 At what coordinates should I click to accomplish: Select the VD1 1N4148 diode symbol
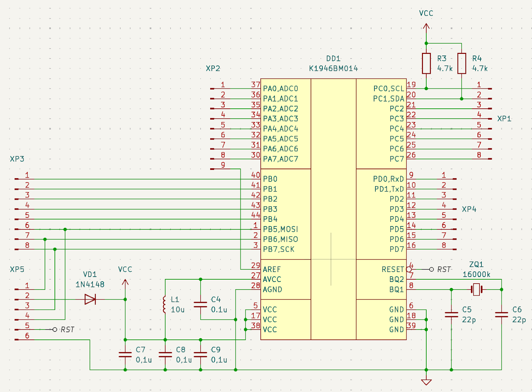[90, 299]
